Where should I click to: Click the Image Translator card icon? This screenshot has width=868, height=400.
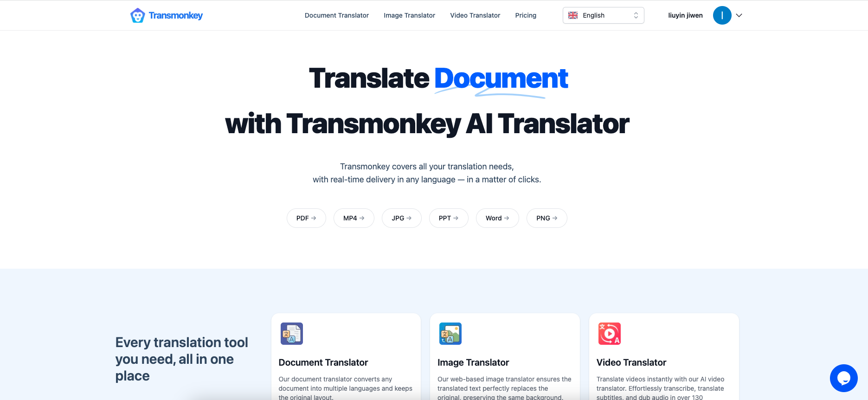(x=450, y=334)
